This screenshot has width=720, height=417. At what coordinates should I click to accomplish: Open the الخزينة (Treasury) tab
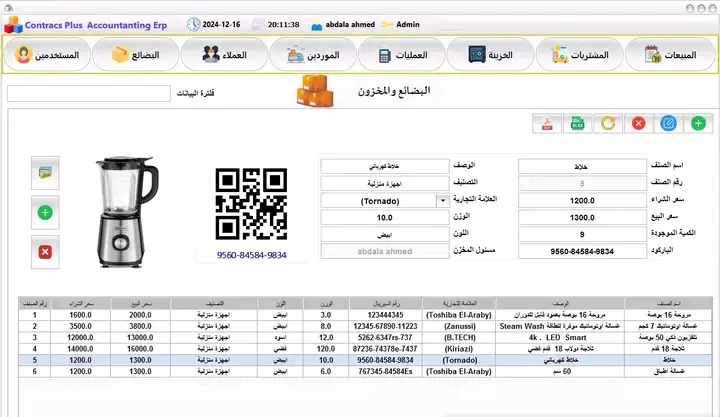pyautogui.click(x=490, y=55)
